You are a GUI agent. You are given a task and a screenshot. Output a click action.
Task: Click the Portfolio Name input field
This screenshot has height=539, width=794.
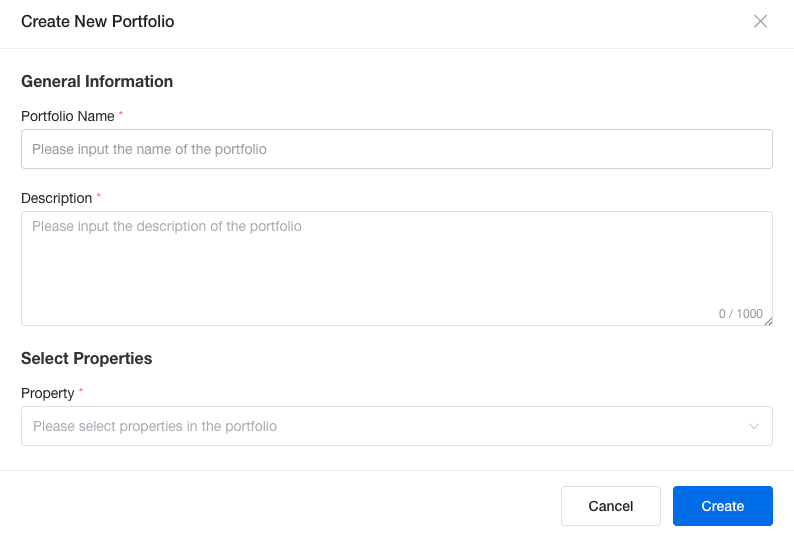pos(396,149)
